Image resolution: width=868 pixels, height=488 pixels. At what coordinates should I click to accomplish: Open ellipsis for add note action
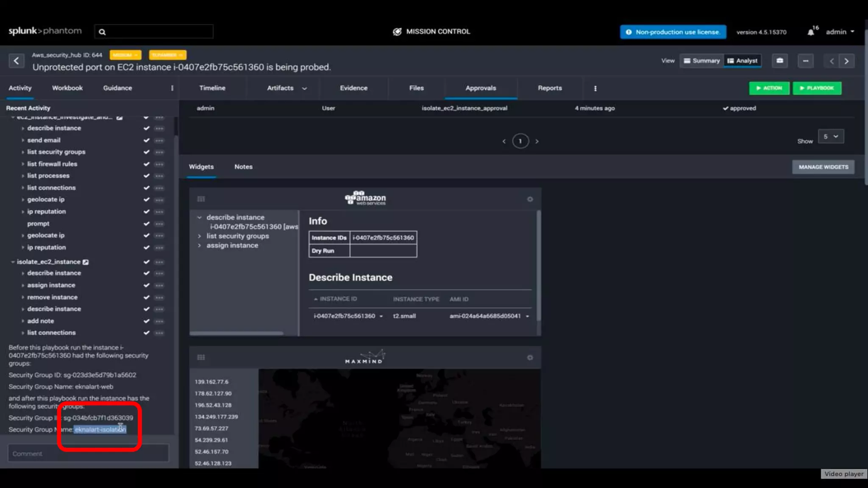pos(159,321)
